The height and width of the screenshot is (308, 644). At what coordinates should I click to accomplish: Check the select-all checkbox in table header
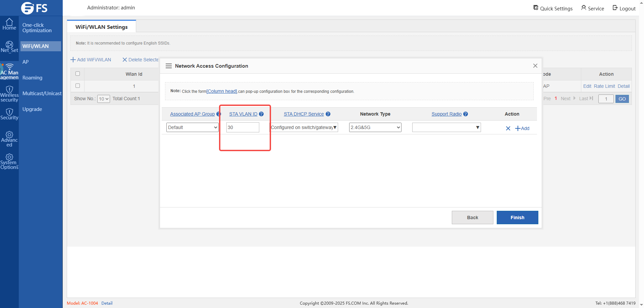pyautogui.click(x=78, y=74)
